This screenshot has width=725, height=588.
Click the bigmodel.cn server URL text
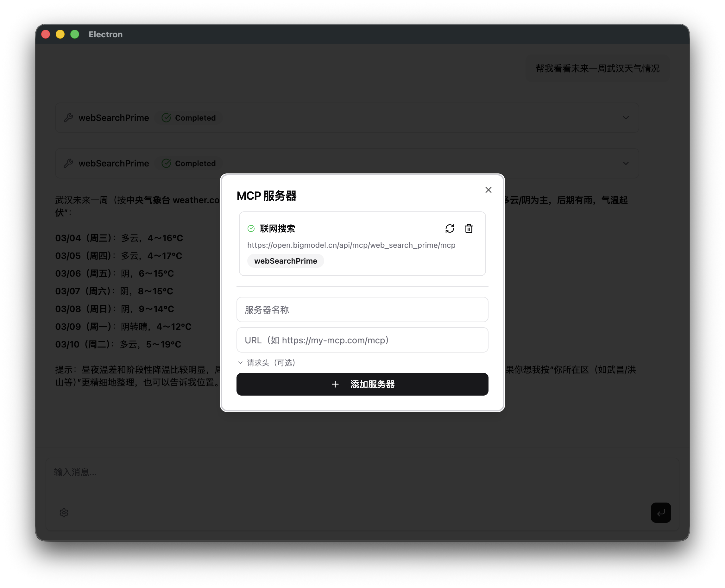point(351,245)
